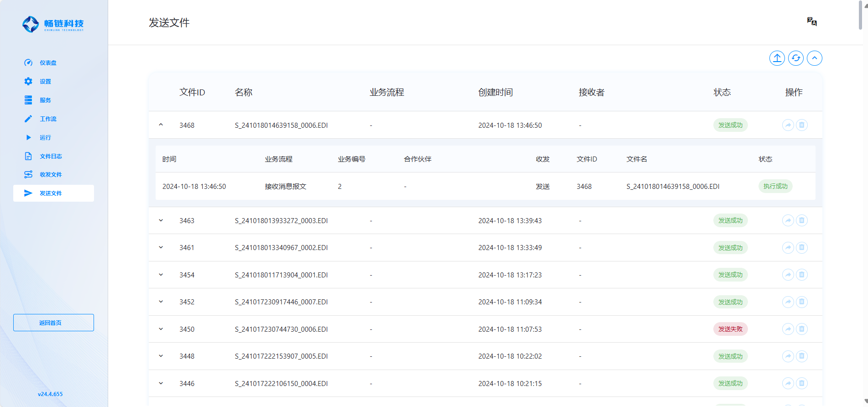Resend file 3468 using forward icon
This screenshot has height=407, width=868.
click(788, 125)
